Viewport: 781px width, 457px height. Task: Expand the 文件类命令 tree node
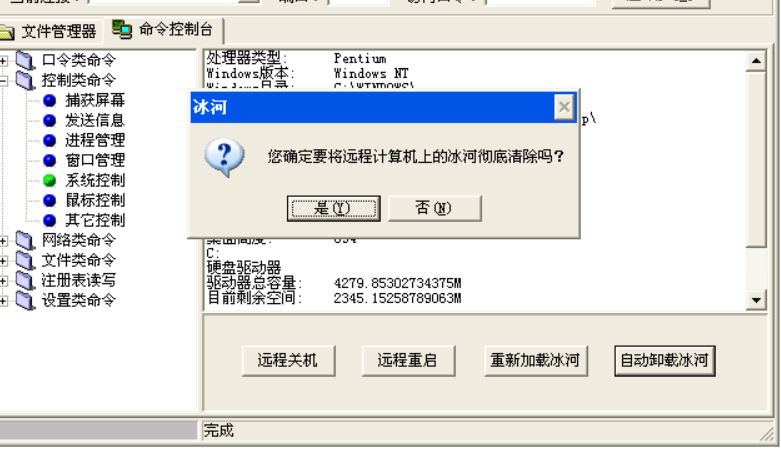point(3,261)
